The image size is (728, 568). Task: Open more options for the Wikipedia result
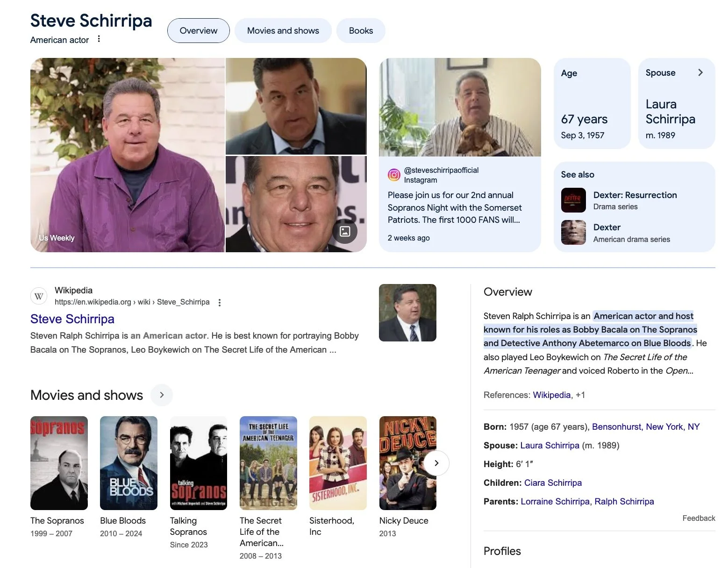coord(220,302)
